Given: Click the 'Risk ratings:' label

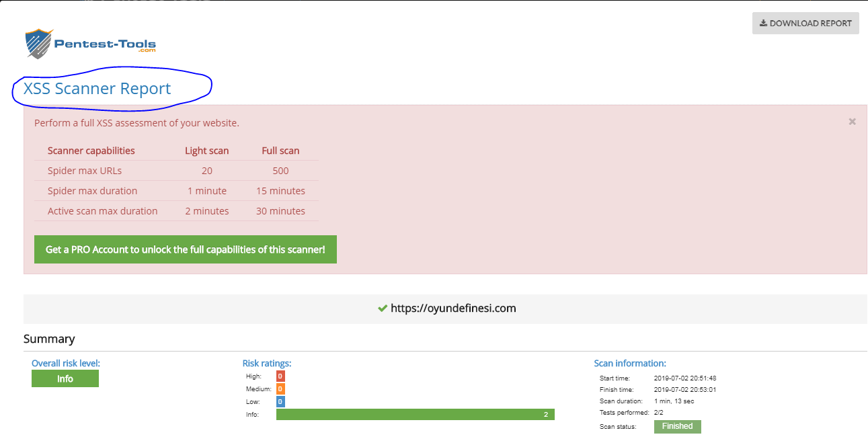Looking at the screenshot, I should [267, 364].
